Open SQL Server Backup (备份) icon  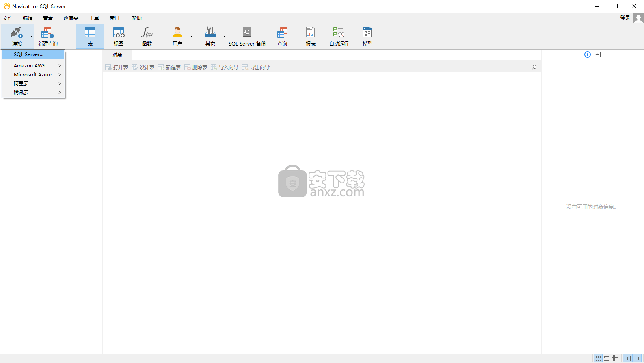coord(247,36)
